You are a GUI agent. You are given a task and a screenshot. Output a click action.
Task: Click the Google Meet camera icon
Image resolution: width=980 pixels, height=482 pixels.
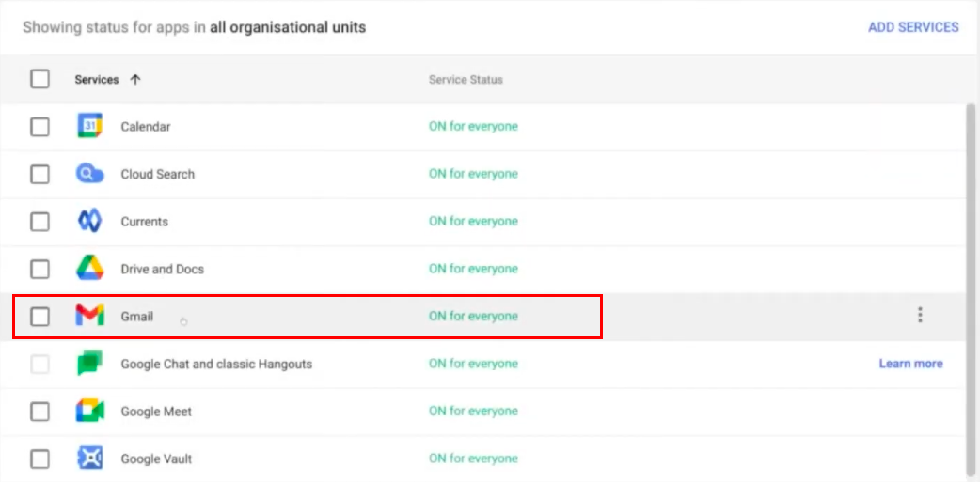[x=89, y=412]
